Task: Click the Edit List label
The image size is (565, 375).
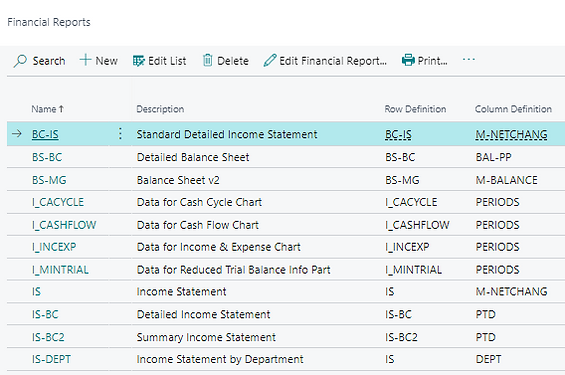Action: pos(167,61)
